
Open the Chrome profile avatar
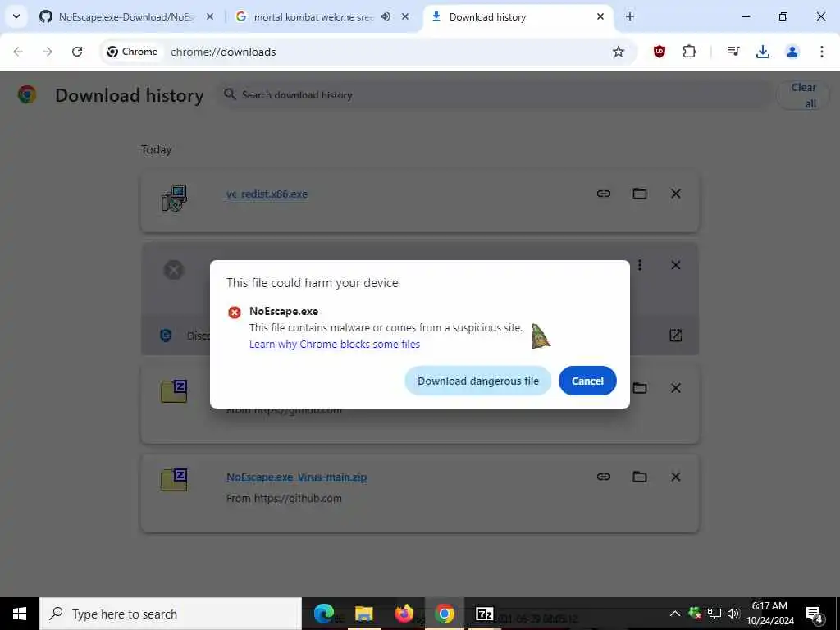pos(792,52)
